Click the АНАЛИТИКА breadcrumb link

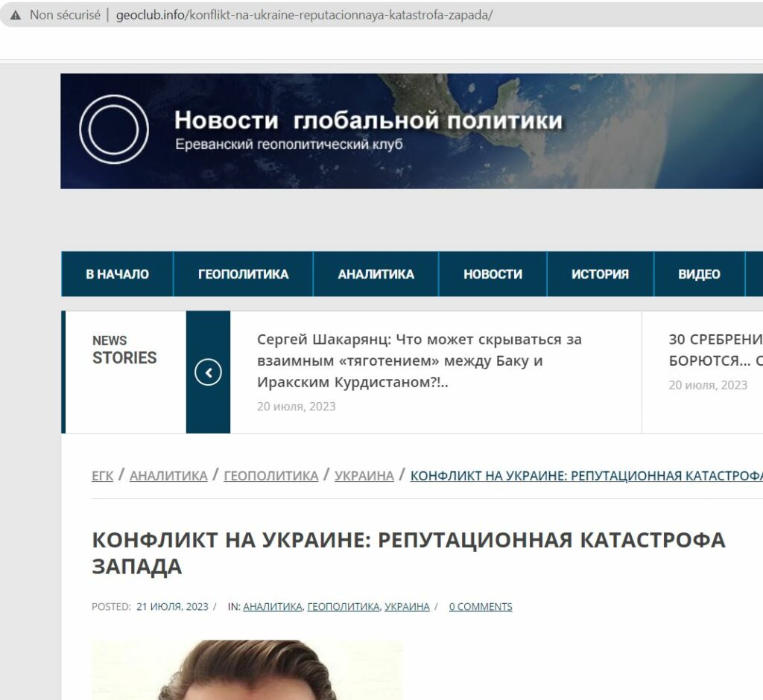(x=168, y=476)
